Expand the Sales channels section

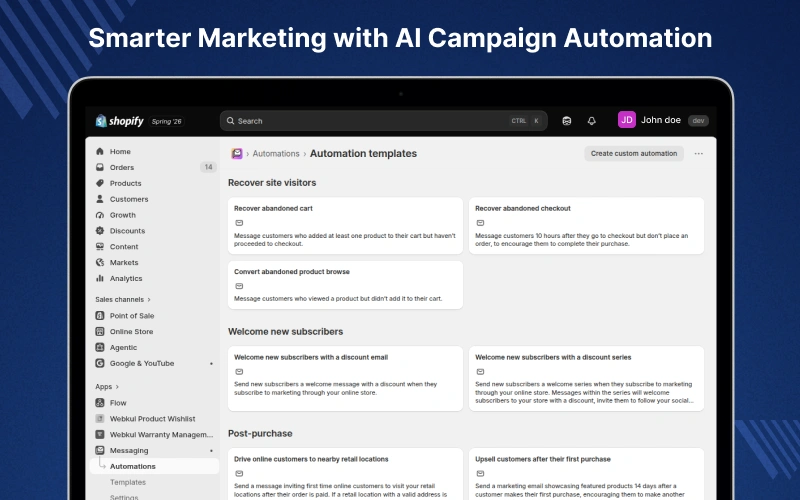[123, 299]
